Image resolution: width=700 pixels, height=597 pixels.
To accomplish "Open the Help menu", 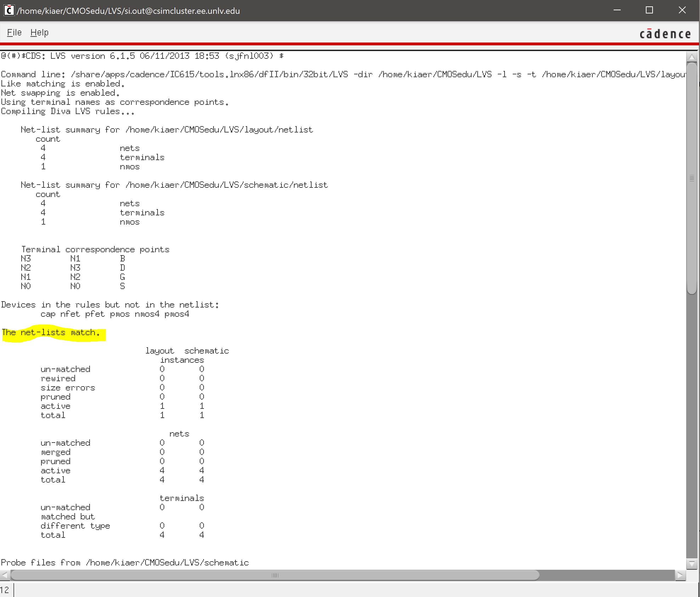I will click(39, 33).
